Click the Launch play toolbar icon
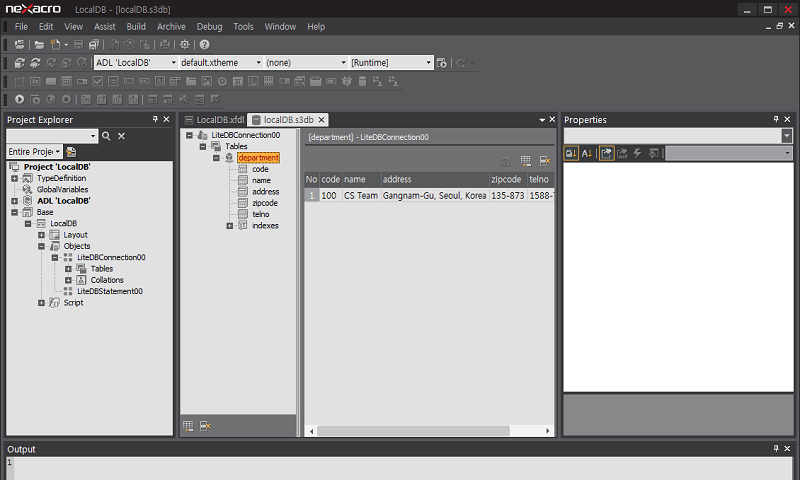The image size is (800, 480). [19, 99]
